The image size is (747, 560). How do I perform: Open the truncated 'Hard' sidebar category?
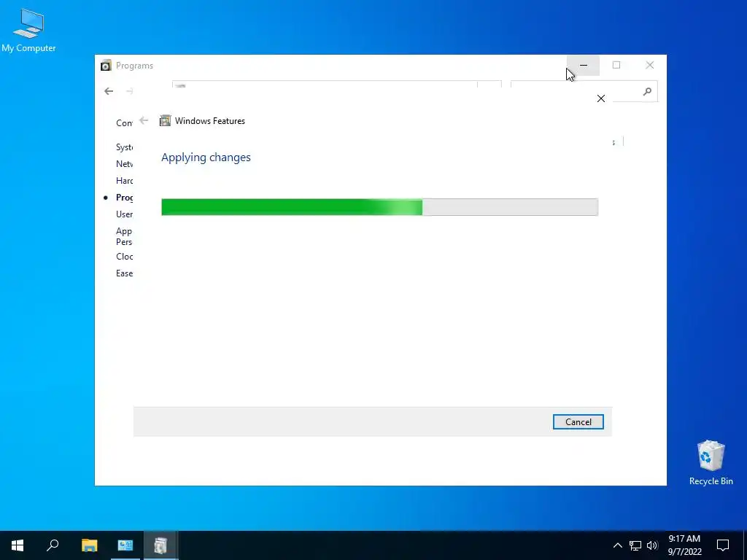pos(124,181)
